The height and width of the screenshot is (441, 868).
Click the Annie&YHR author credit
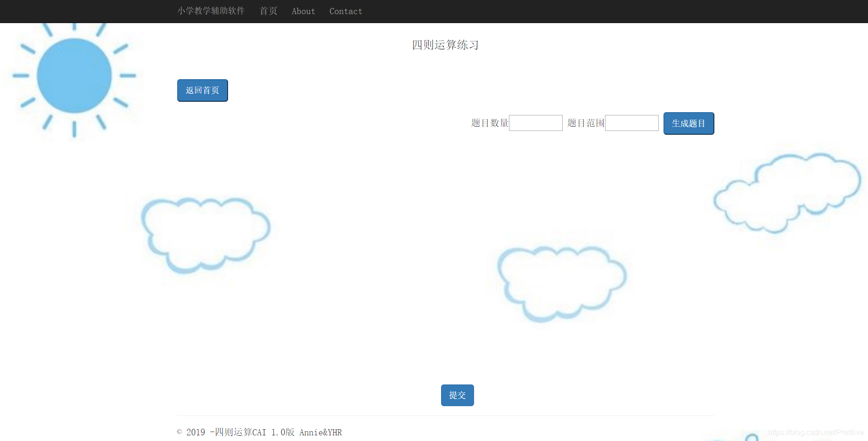click(321, 432)
